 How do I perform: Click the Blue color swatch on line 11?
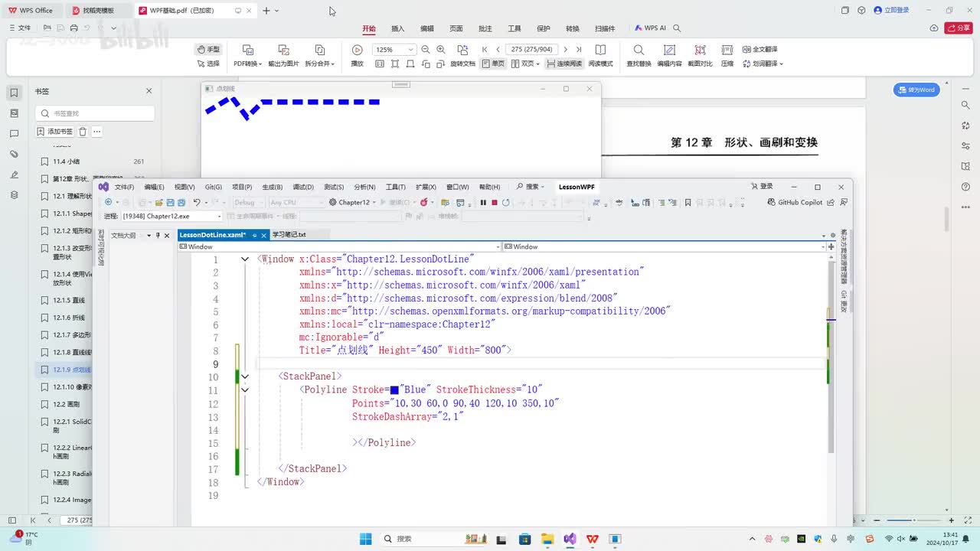[394, 390]
